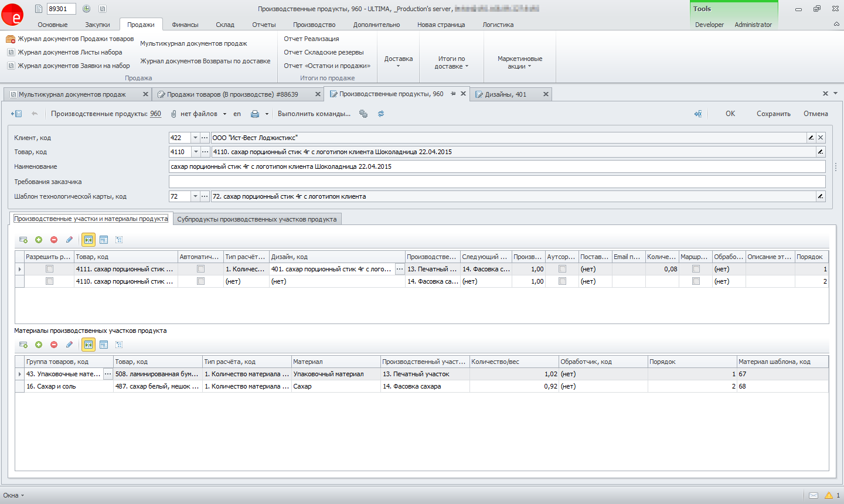Tick 'Автоматич...' checkbox in row 4110

(x=200, y=281)
